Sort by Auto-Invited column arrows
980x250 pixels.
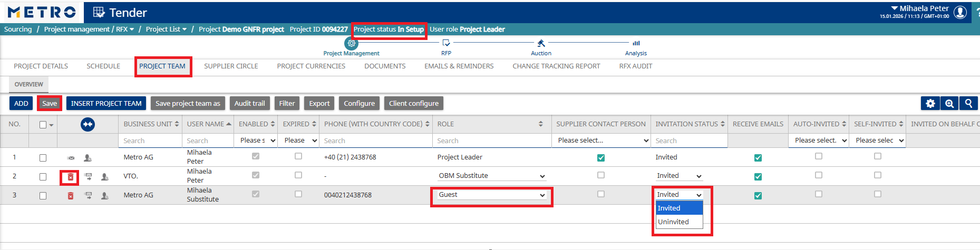843,124
